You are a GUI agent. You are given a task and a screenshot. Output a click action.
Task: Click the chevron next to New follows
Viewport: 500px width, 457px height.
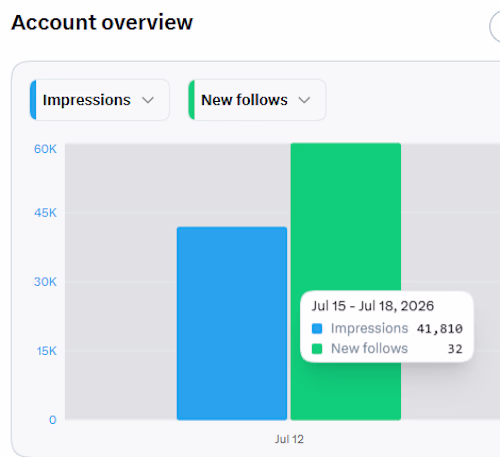pyautogui.click(x=304, y=100)
